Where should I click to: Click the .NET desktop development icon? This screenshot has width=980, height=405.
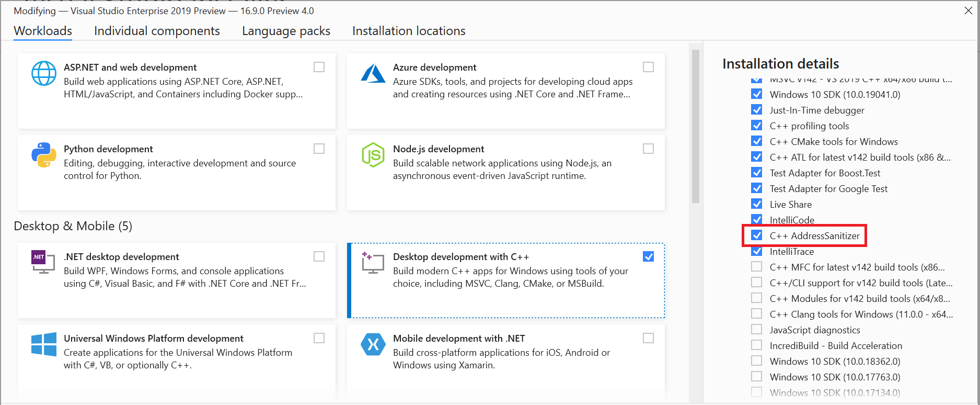[43, 262]
